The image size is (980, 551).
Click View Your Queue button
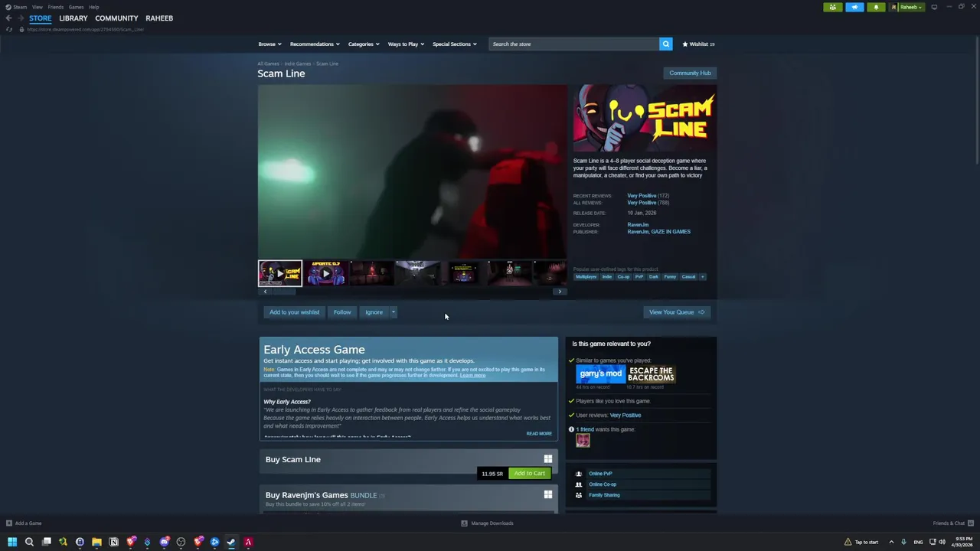tap(677, 312)
